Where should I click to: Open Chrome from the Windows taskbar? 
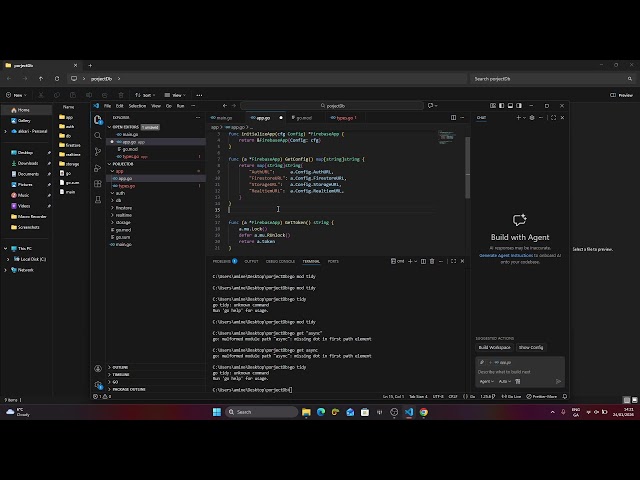coord(424,412)
